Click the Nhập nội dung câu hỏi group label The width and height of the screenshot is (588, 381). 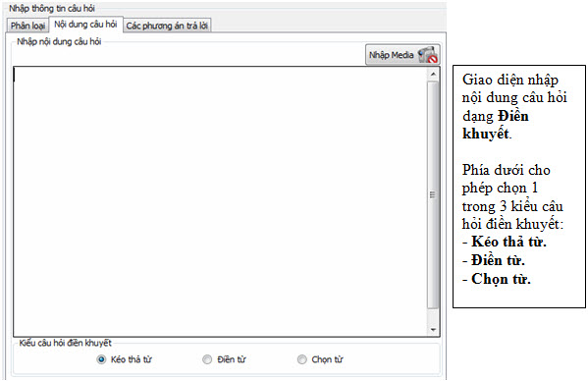point(59,41)
